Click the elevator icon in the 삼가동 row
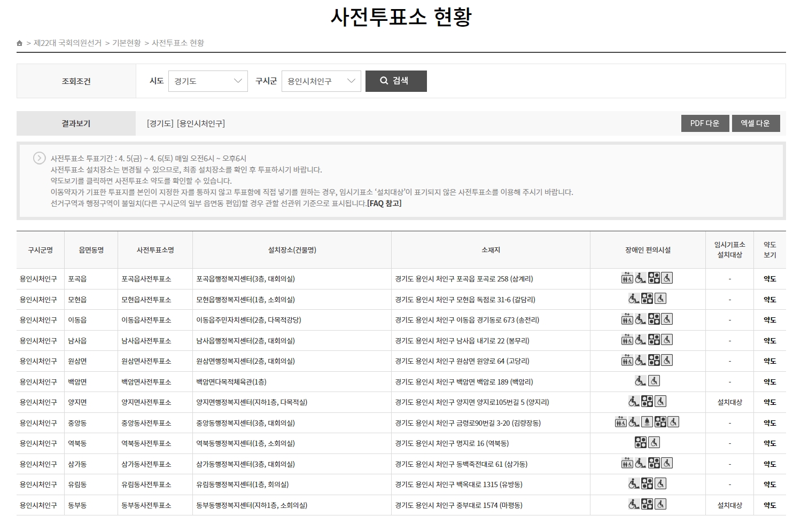The image size is (801, 532). pyautogui.click(x=627, y=463)
